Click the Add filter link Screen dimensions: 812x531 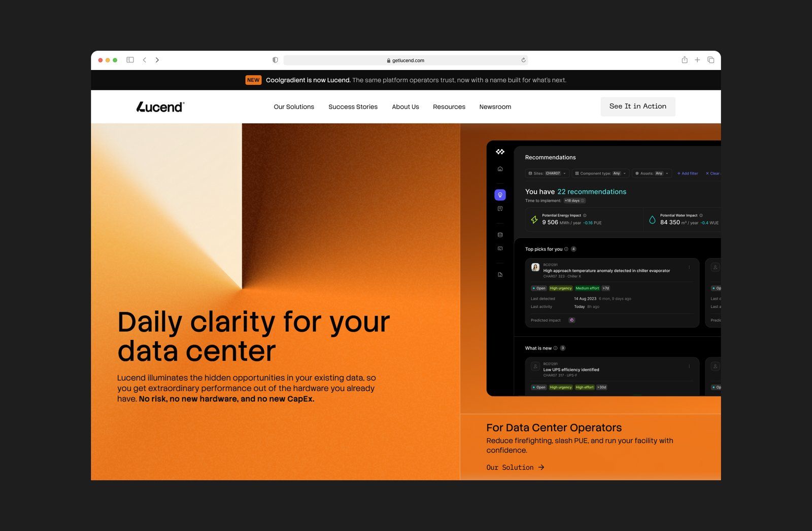pos(688,173)
